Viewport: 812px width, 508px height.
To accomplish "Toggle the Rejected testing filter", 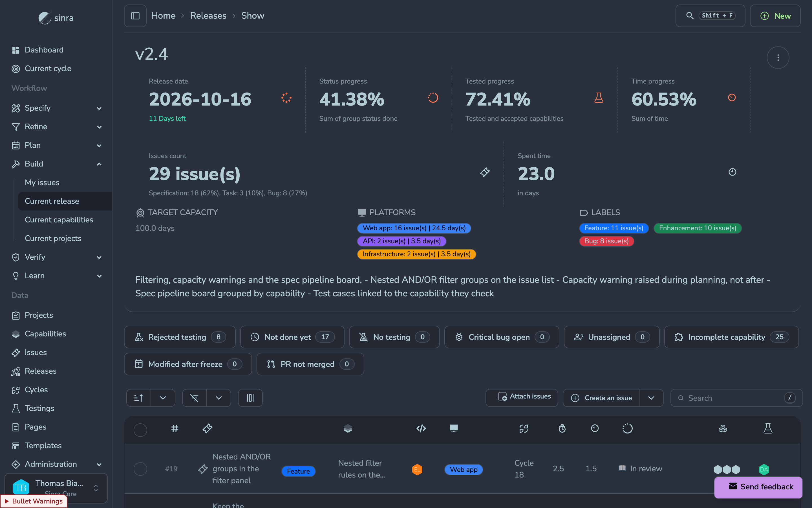I will pyautogui.click(x=180, y=337).
